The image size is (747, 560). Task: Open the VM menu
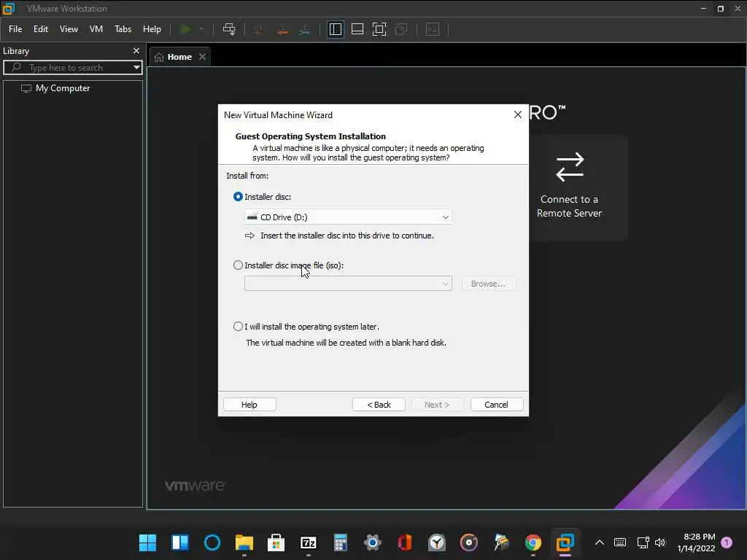point(96,29)
